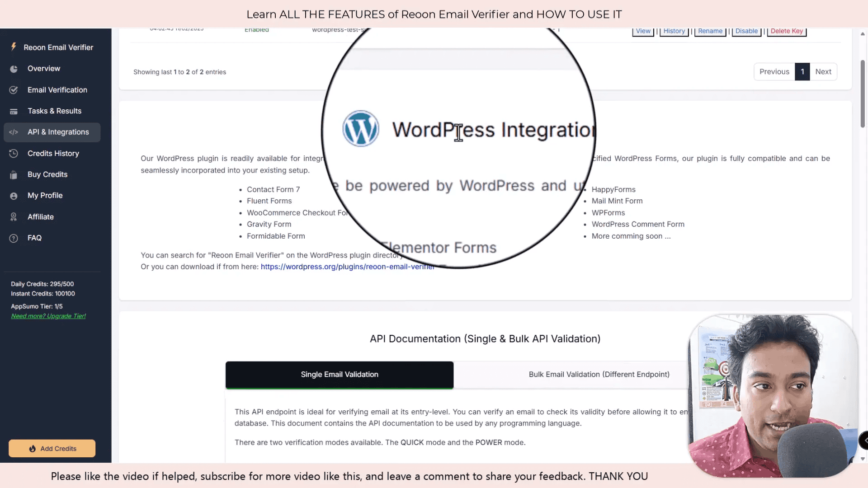The width and height of the screenshot is (868, 488).
Task: Switch to Single Email Validation tab
Action: click(340, 375)
